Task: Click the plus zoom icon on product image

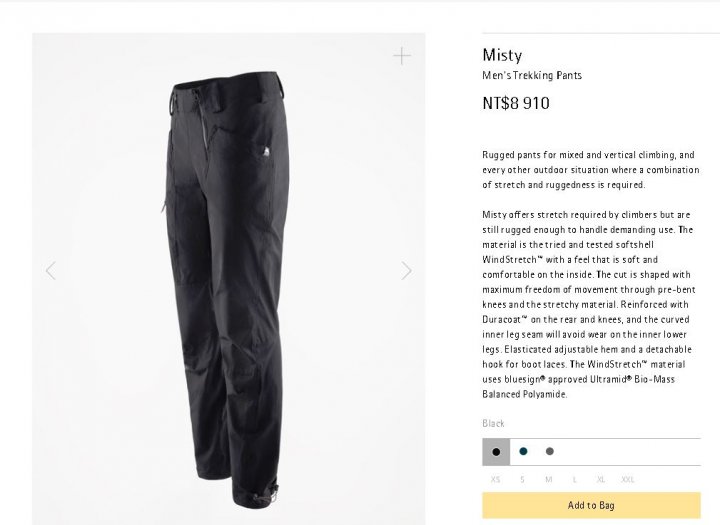Action: [402, 56]
